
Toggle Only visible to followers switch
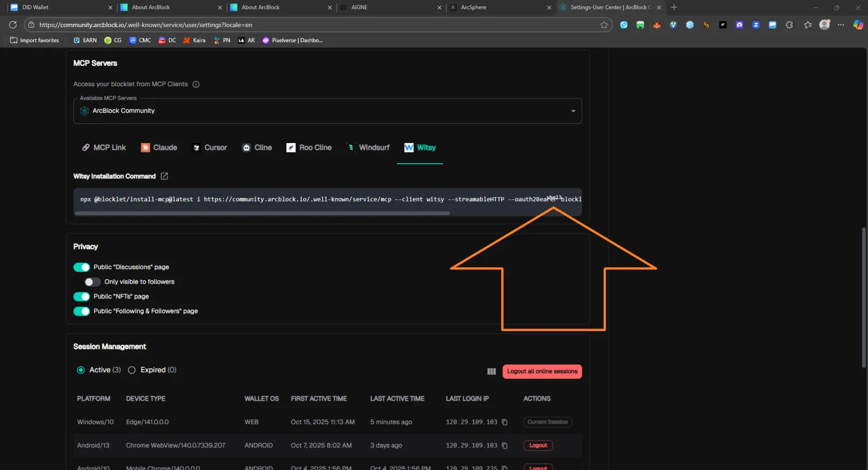pos(93,282)
